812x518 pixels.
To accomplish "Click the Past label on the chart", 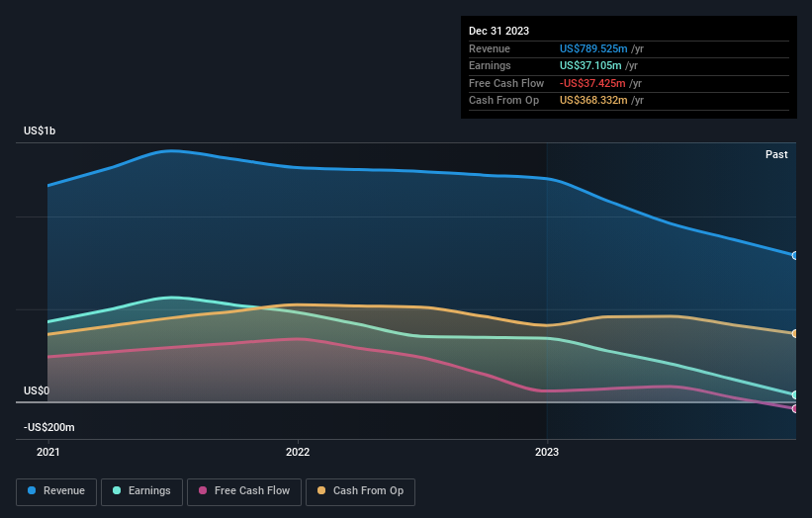I will (x=776, y=154).
